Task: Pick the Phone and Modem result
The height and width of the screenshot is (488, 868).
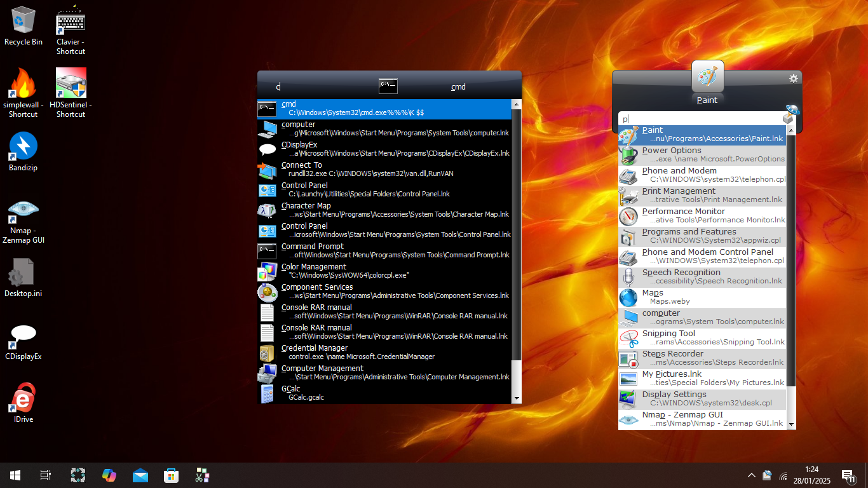Action: [702, 175]
